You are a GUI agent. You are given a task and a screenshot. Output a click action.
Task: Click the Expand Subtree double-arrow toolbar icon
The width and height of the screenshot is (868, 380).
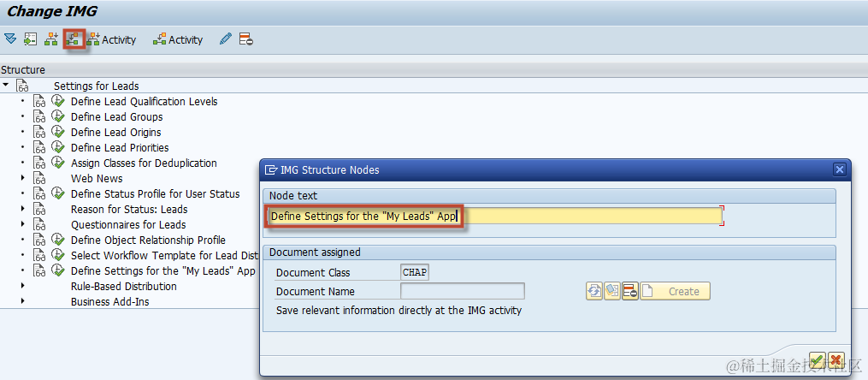pyautogui.click(x=10, y=39)
